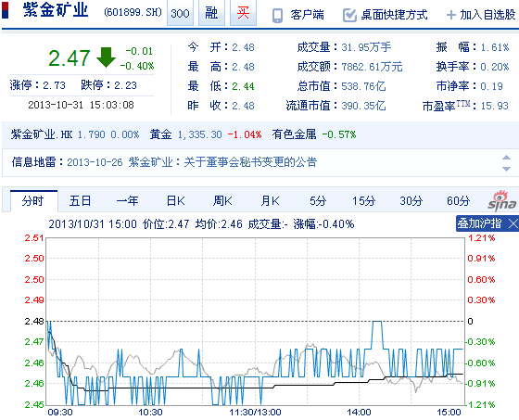
Task: Switch to the 5分 five-minute tab
Action: tap(318, 201)
